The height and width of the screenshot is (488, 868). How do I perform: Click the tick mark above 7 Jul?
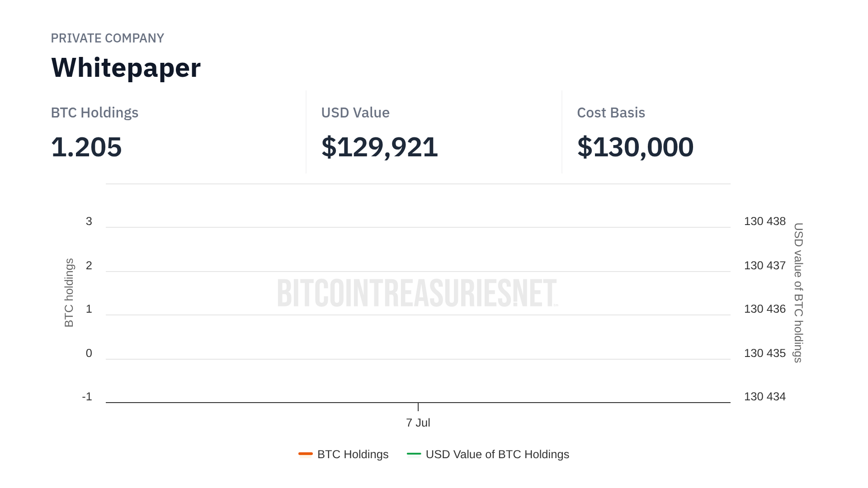[x=418, y=407]
